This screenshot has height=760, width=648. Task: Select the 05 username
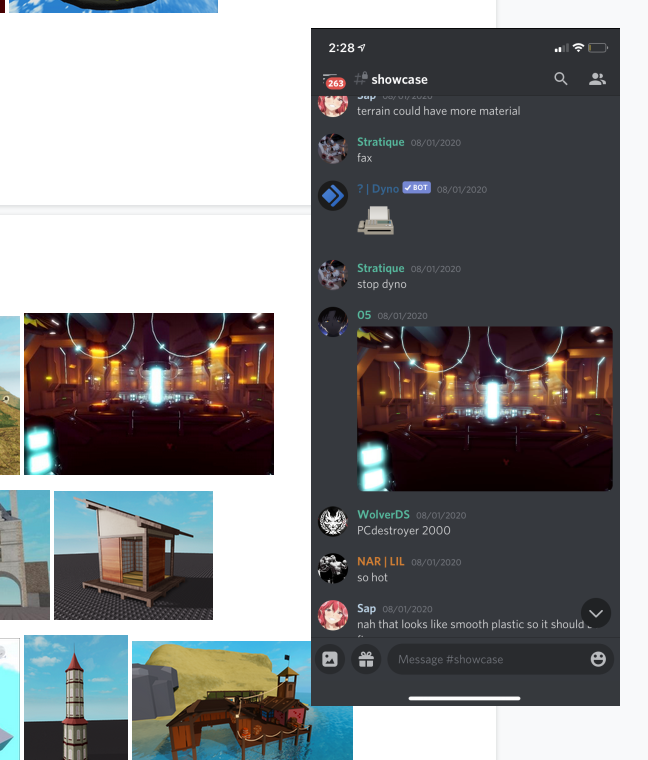coord(364,315)
